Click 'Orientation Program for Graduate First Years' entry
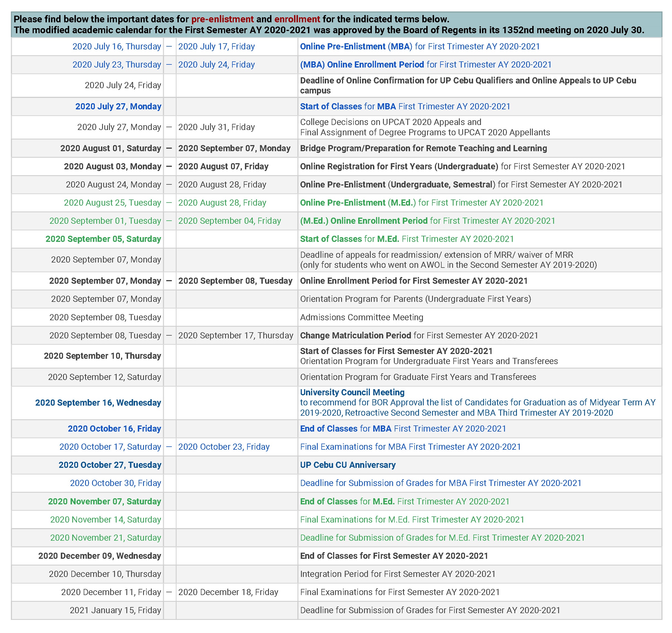This screenshot has height=633, width=672. (418, 377)
